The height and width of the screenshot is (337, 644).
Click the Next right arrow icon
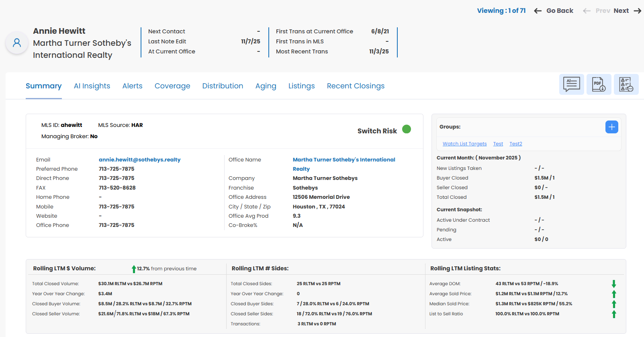(x=637, y=11)
